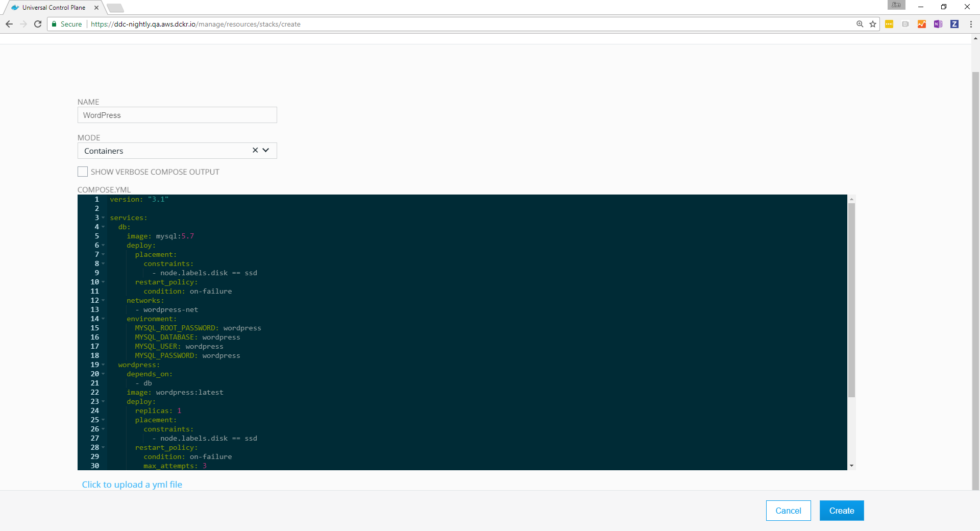Click the yellow password manager extension icon

tap(889, 24)
